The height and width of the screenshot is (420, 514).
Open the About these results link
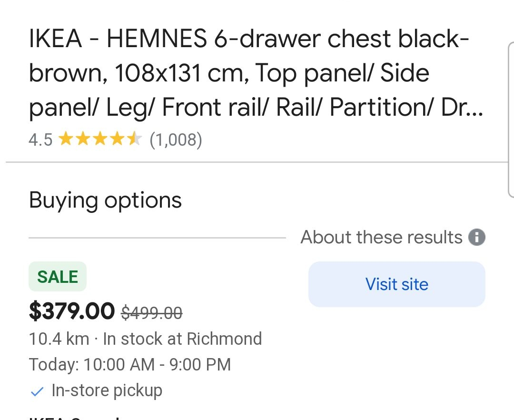coord(382,237)
